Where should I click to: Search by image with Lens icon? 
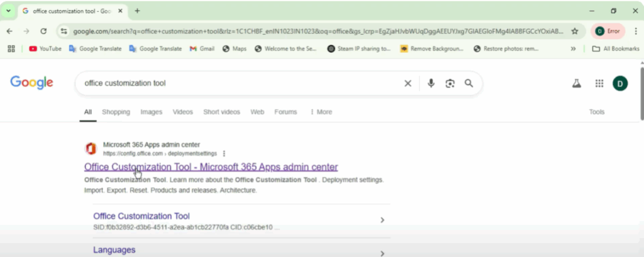coord(450,84)
